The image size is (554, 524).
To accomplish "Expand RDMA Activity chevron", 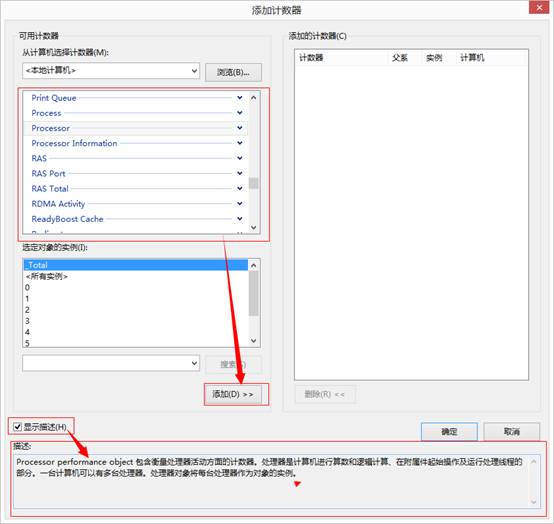I will click(x=240, y=204).
